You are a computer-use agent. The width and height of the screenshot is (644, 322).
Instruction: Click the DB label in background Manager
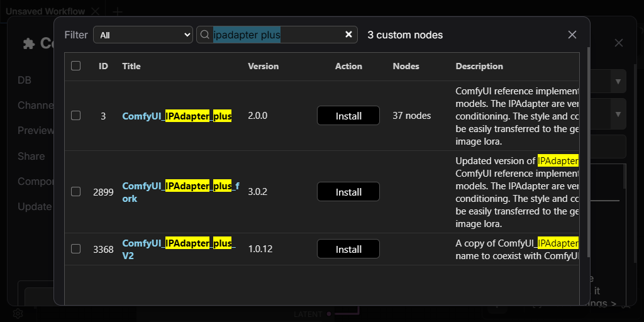pos(25,80)
